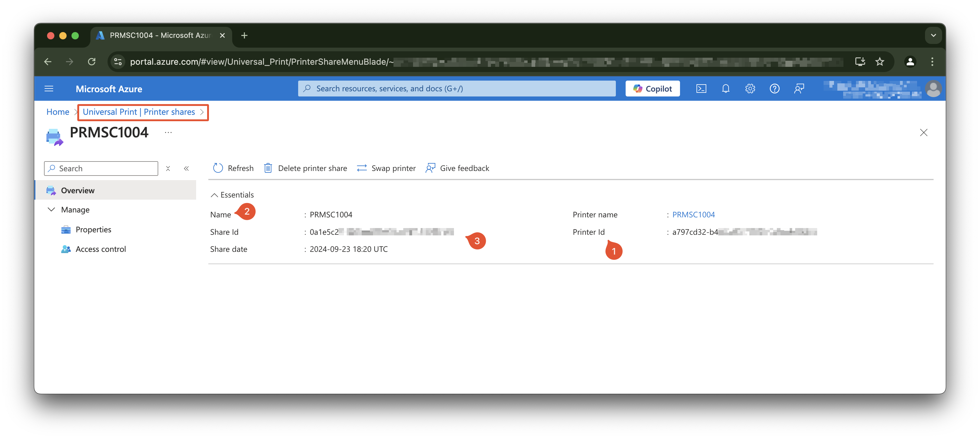Viewport: 980px width, 439px height.
Task: Open the tab search dropdown arrow
Action: pos(933,35)
